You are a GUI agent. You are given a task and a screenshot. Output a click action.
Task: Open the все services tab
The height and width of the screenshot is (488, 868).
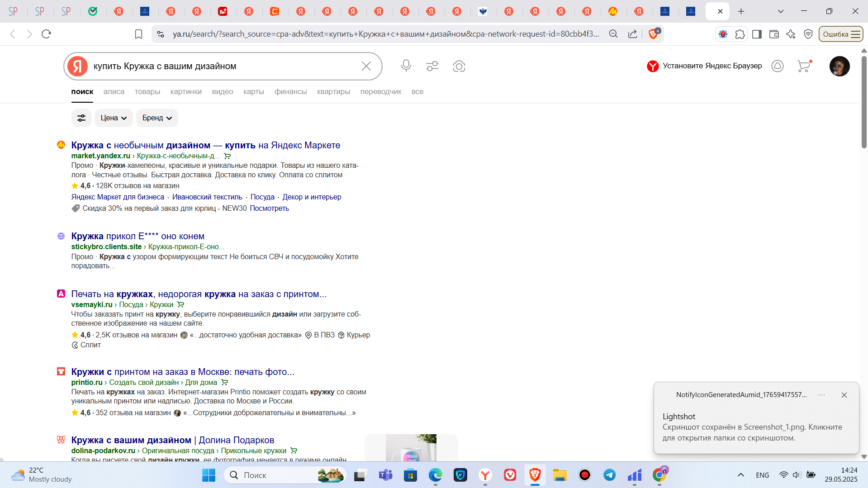click(417, 91)
